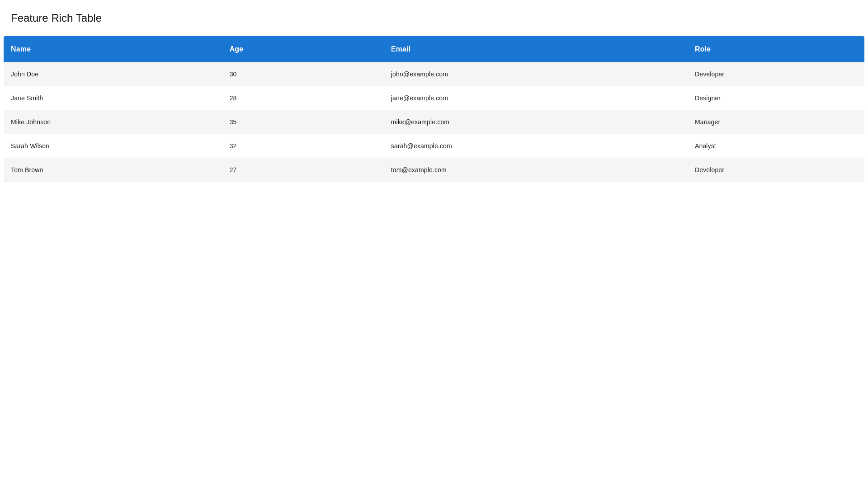Viewport: 868px width, 488px height.
Task: Select the Manager role cell
Action: point(707,122)
